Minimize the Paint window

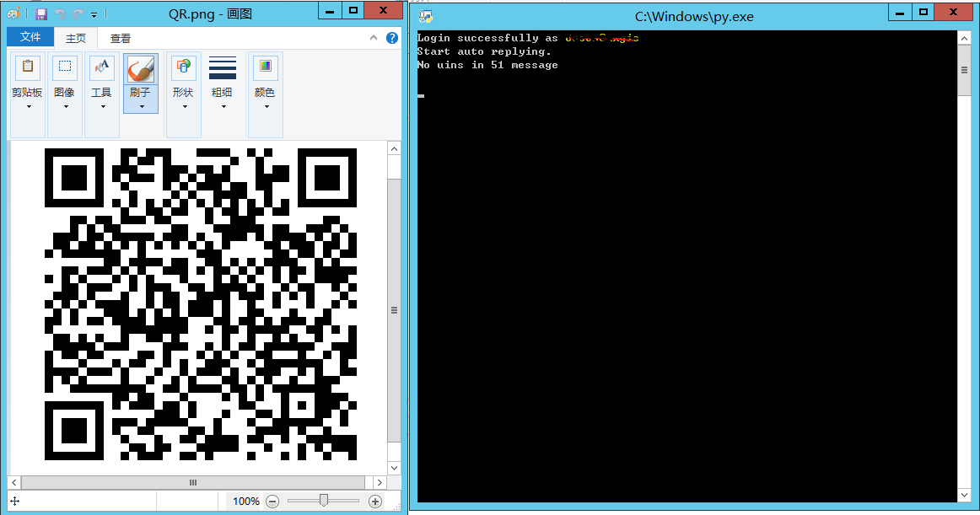tap(330, 11)
